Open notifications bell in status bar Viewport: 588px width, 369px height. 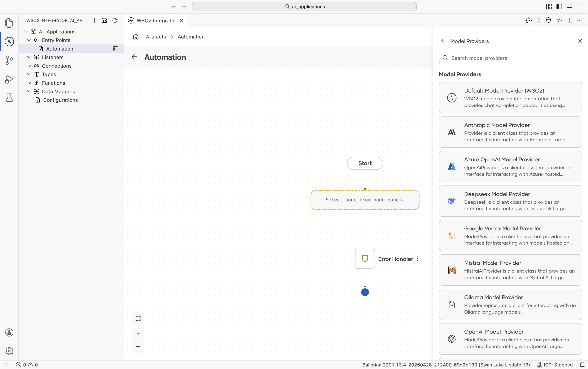tap(582, 365)
